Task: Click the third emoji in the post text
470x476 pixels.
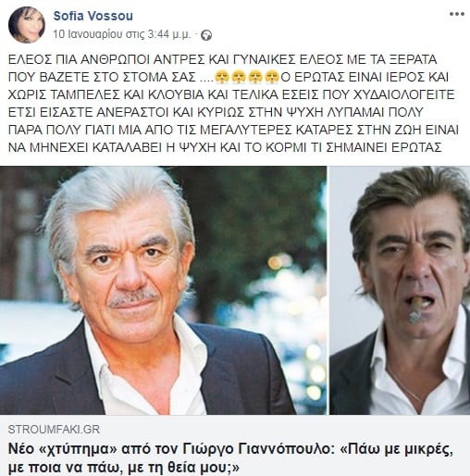Action: coord(255,77)
